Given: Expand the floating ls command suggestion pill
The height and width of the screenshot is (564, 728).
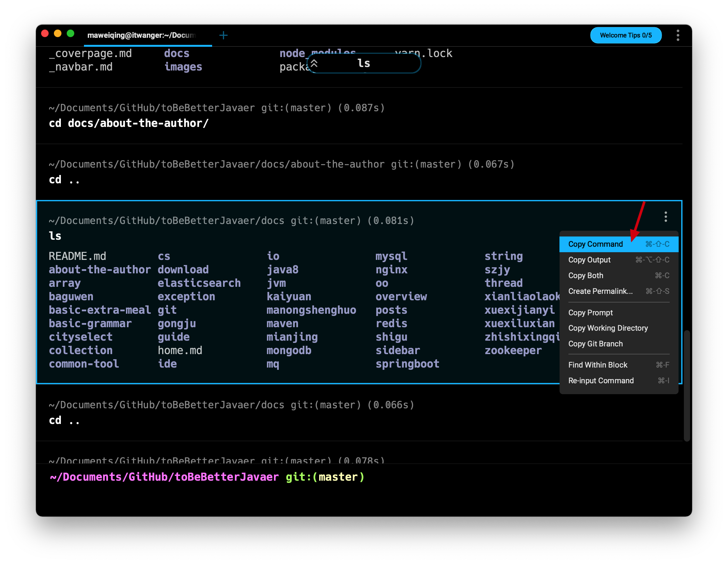Looking at the screenshot, I should (x=363, y=63).
